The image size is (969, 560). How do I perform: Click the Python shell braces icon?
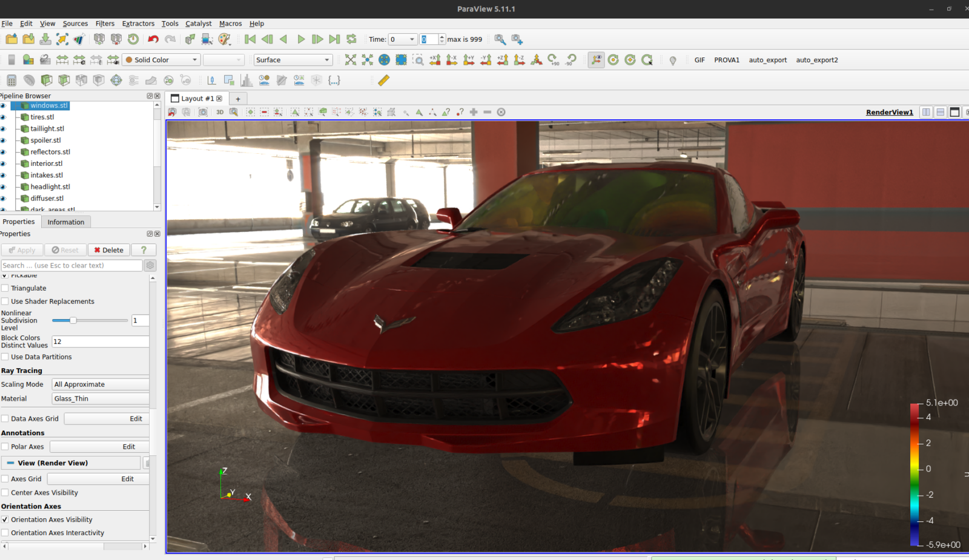point(334,80)
